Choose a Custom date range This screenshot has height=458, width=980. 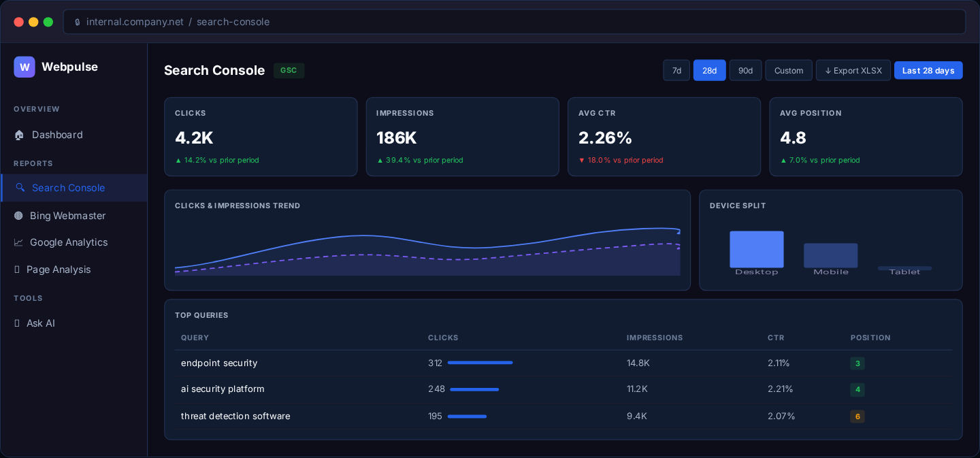(789, 70)
